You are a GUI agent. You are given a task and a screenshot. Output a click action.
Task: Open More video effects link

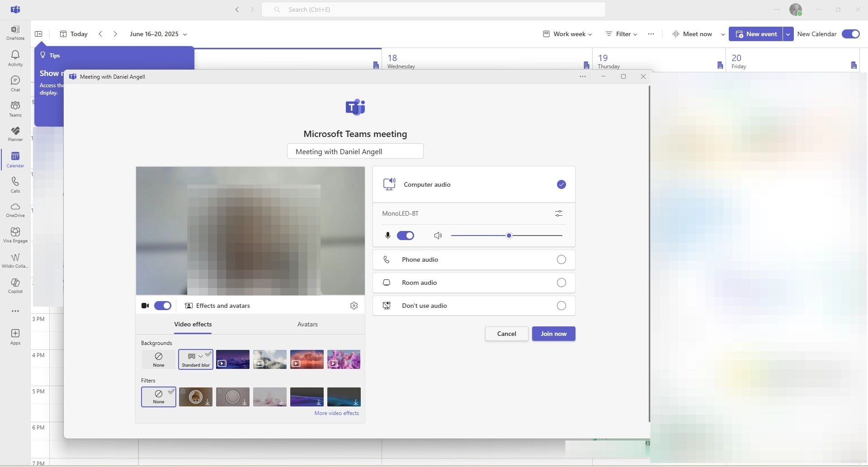(x=337, y=413)
